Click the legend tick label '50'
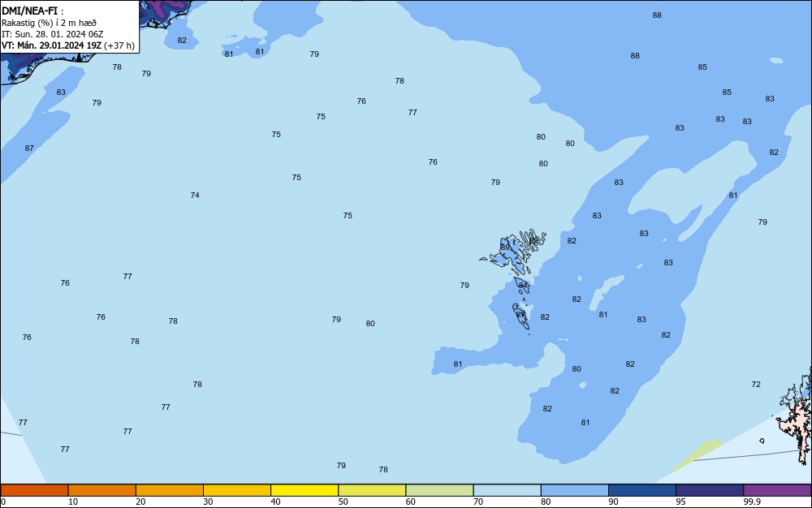The image size is (812, 508). click(x=343, y=502)
